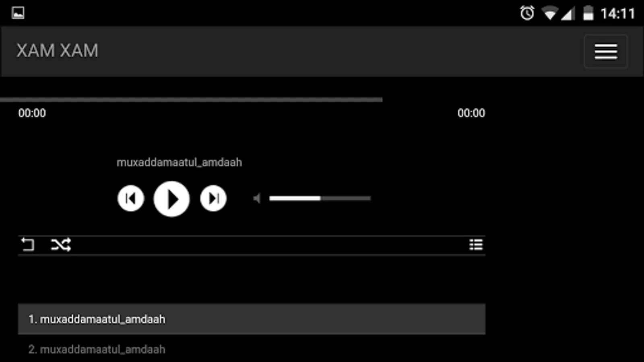Select playlist item 2 muxaddamaatul_amdaah
This screenshot has height=362, width=644.
[x=252, y=349]
